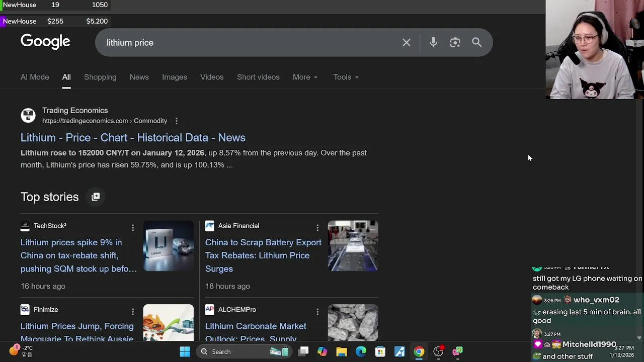Click the ALCHEMPro rocks thumbnail
This screenshot has width=644, height=362.
click(x=353, y=323)
